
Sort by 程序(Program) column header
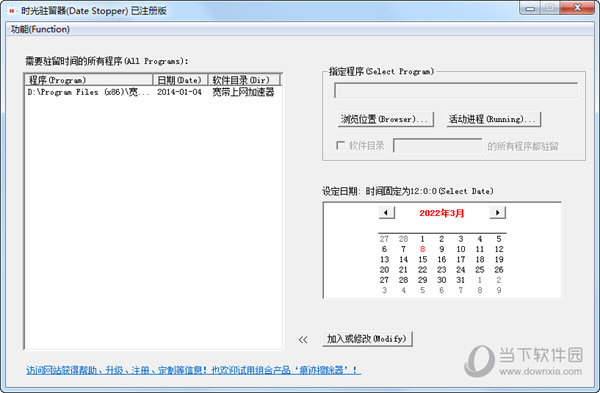89,80
